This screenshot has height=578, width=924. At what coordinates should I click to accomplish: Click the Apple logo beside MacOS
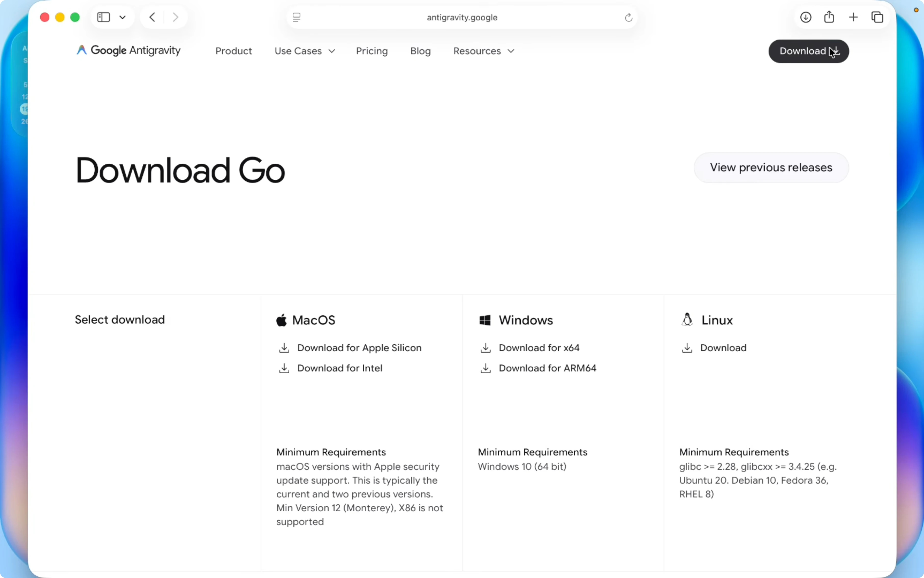(x=281, y=320)
